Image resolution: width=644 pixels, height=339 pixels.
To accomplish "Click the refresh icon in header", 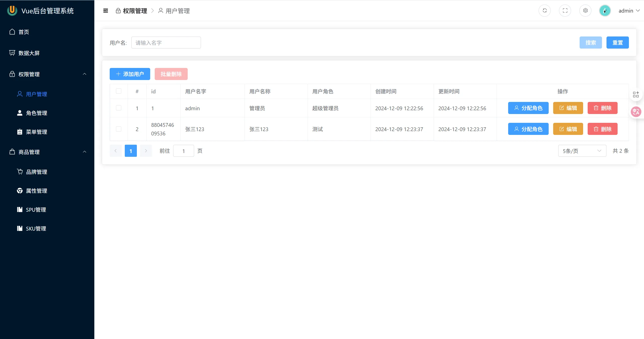I will click(x=545, y=11).
